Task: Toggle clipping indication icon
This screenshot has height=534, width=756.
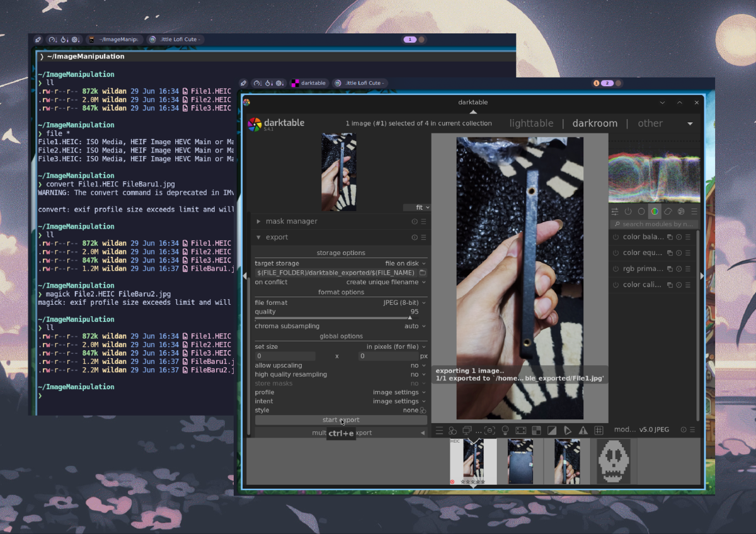Action: point(552,431)
